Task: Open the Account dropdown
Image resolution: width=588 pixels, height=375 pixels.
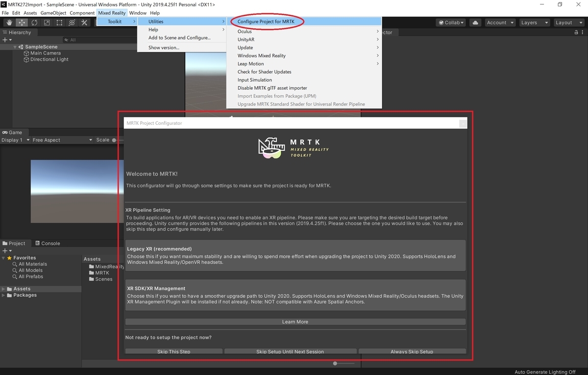Action: 500,23
